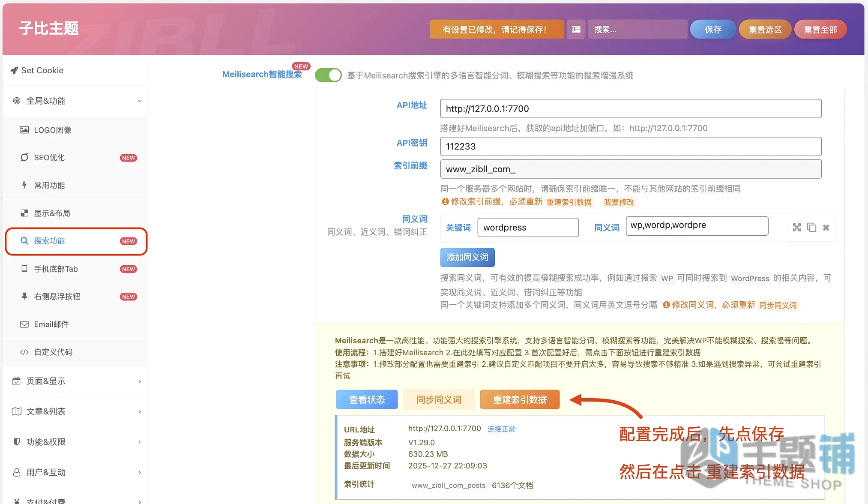This screenshot has width=868, height=504.
Task: Click the warning icon before 修改同义词
Action: point(666,305)
